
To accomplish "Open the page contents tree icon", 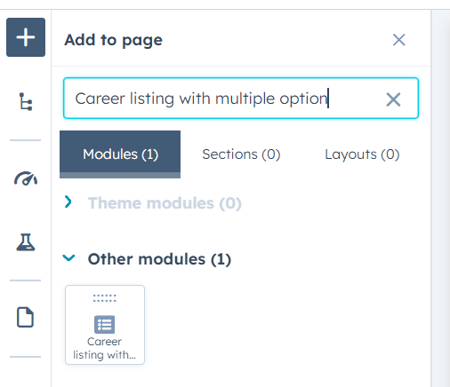I will coord(26,101).
